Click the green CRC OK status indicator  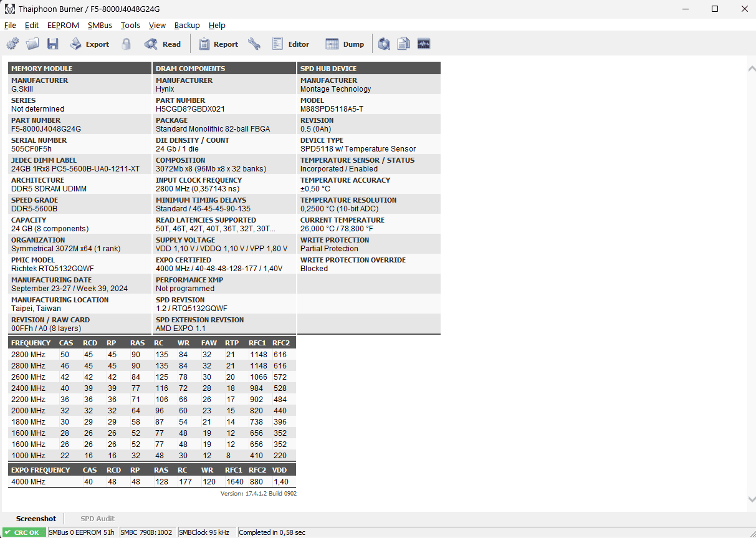point(23,532)
